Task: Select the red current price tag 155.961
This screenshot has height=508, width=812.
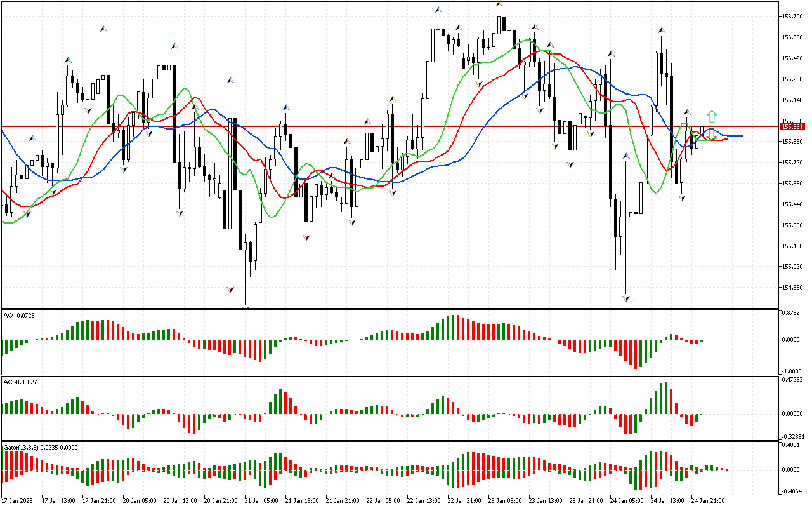Action: tap(794, 126)
